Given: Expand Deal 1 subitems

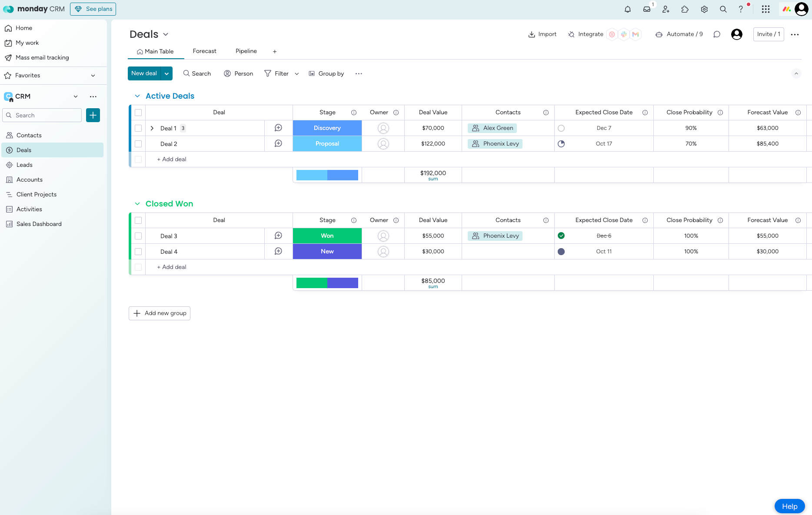Looking at the screenshot, I should 152,128.
